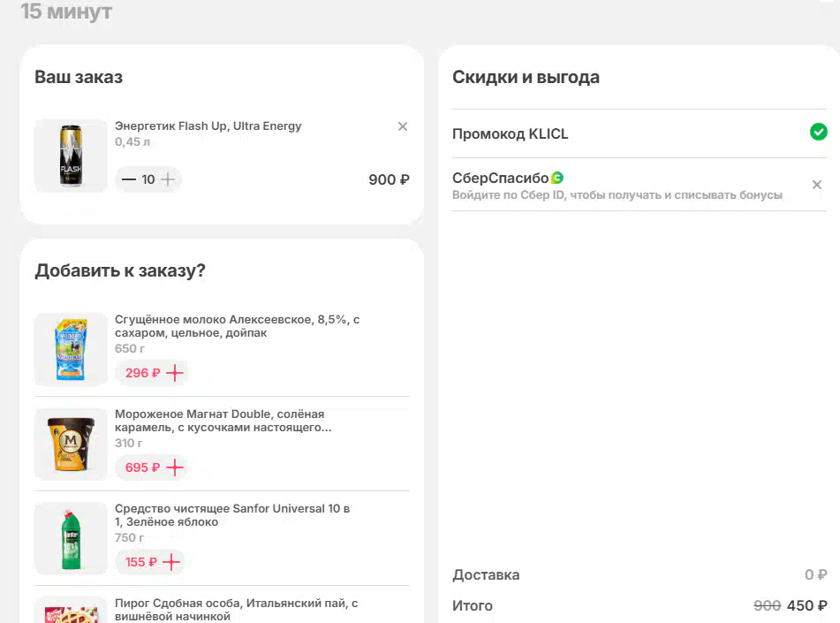840x623 pixels.
Task: Add Алексеевское condensed milk for 296 ₽
Action: [152, 373]
